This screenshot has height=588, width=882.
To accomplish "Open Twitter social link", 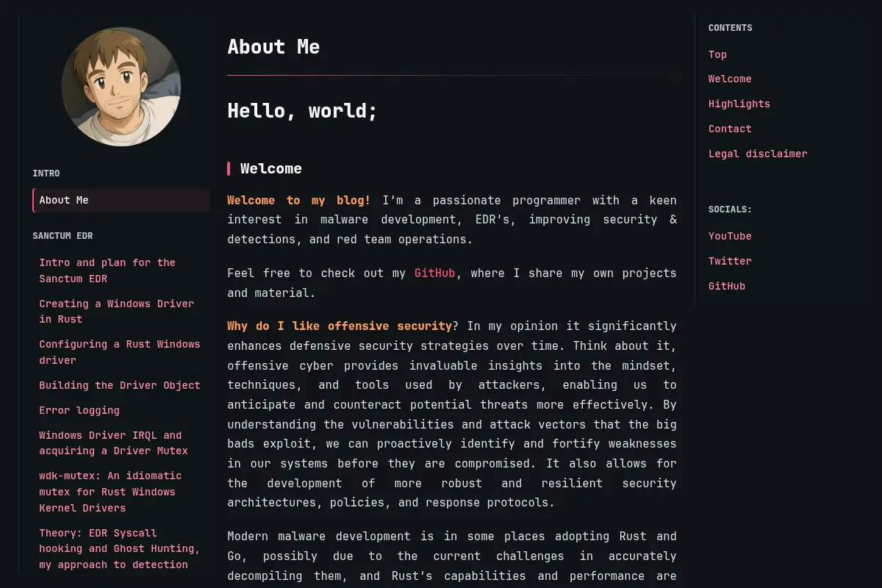I will click(730, 261).
